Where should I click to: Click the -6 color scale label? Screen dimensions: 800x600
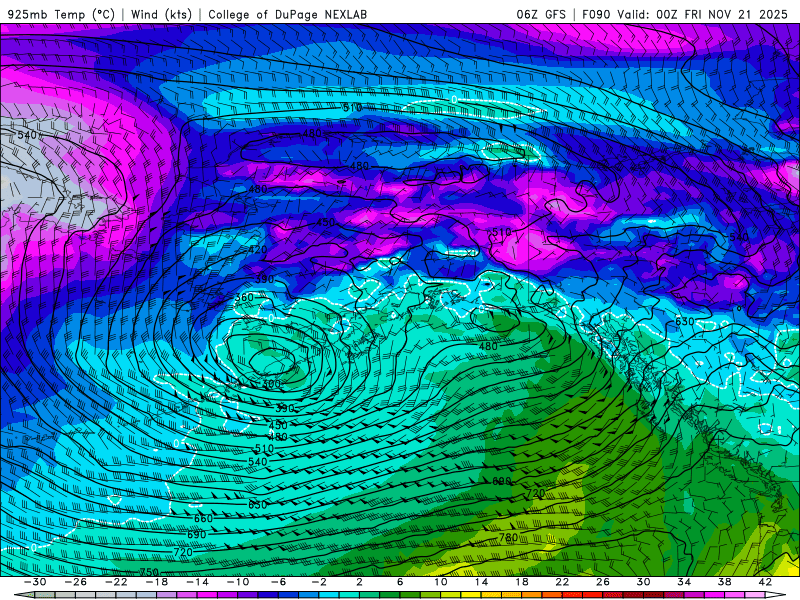click(279, 582)
